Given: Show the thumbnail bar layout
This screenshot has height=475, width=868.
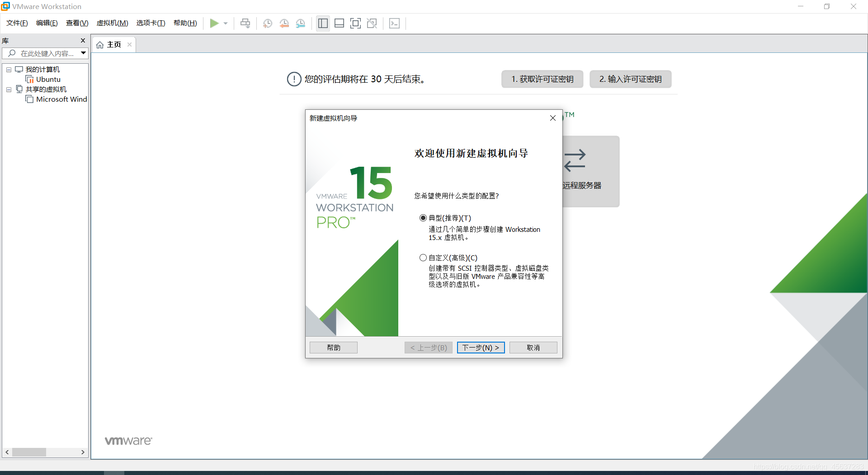Looking at the screenshot, I should [339, 23].
